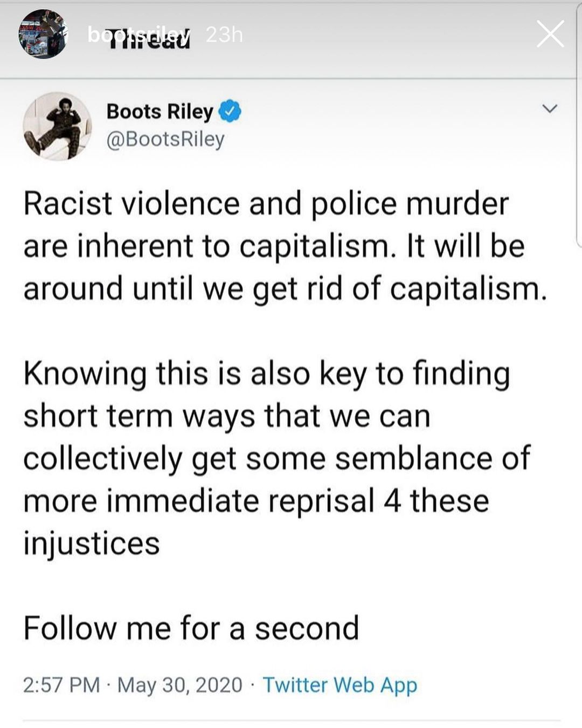The width and height of the screenshot is (582, 728).
Task: Click the 23h story timestamp
Action: click(x=224, y=35)
